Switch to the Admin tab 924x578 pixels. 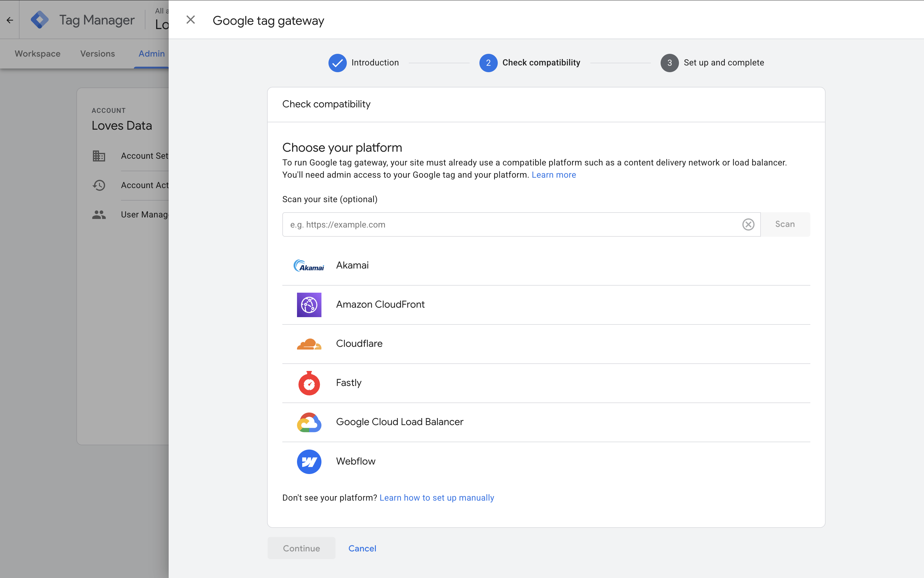click(x=152, y=54)
